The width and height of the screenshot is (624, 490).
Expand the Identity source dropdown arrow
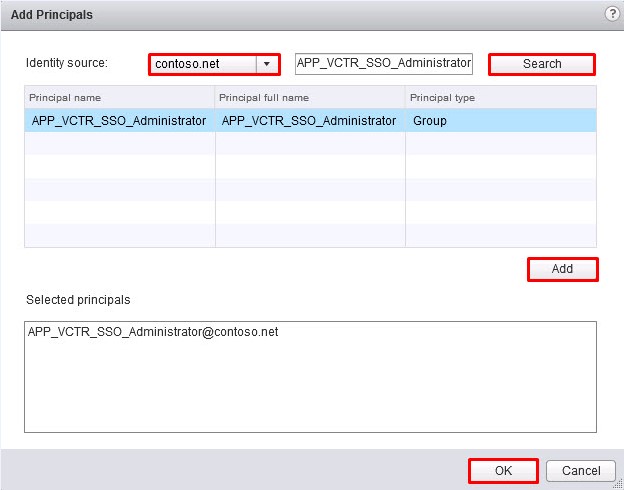(267, 64)
